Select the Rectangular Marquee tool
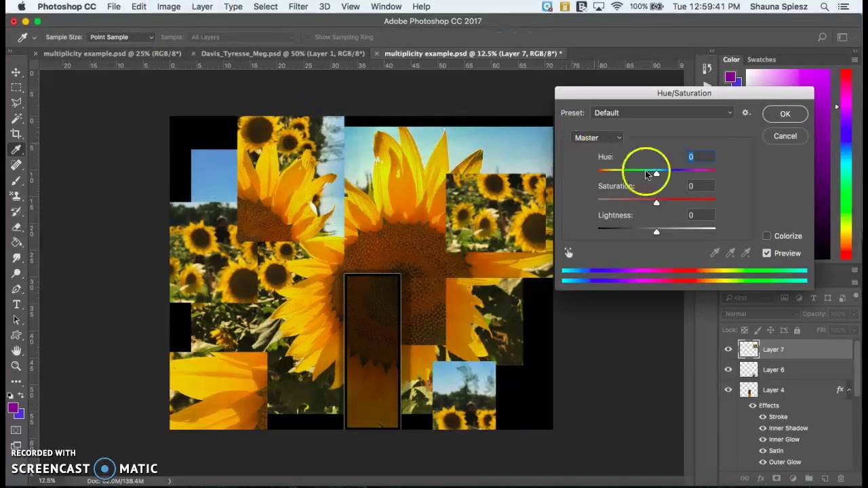Image resolution: width=868 pixels, height=488 pixels. 16,87
